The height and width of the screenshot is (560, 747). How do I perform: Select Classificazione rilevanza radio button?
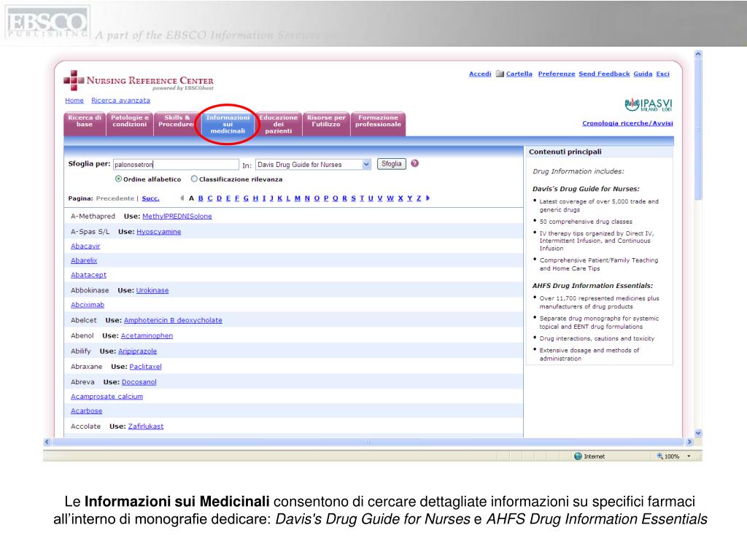click(x=194, y=179)
